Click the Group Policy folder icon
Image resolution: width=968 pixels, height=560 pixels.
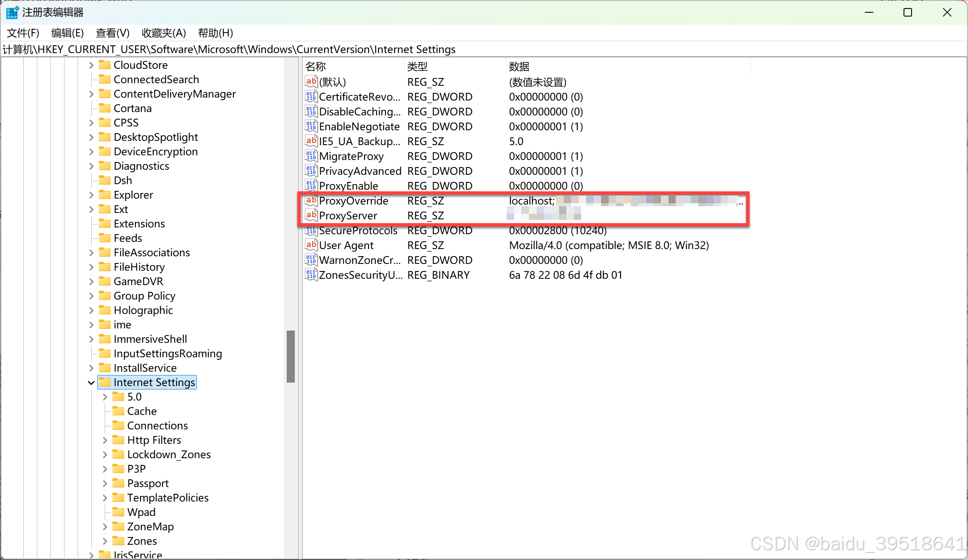tap(104, 296)
